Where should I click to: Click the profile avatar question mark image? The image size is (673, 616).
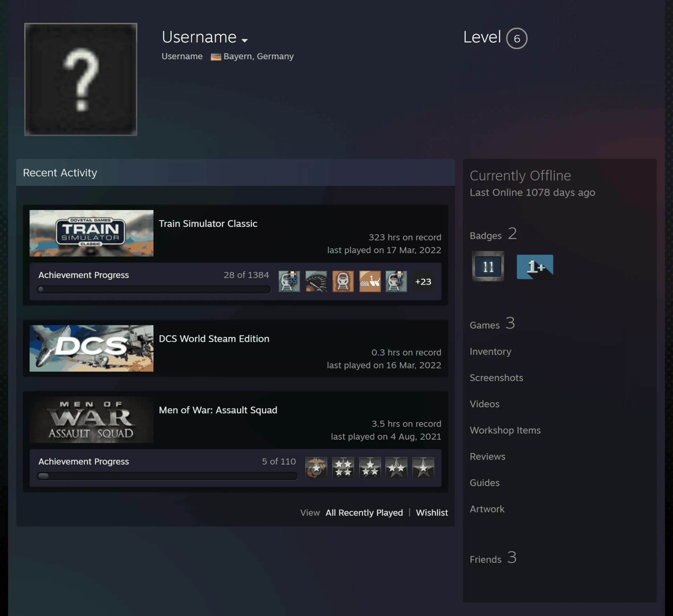[81, 80]
